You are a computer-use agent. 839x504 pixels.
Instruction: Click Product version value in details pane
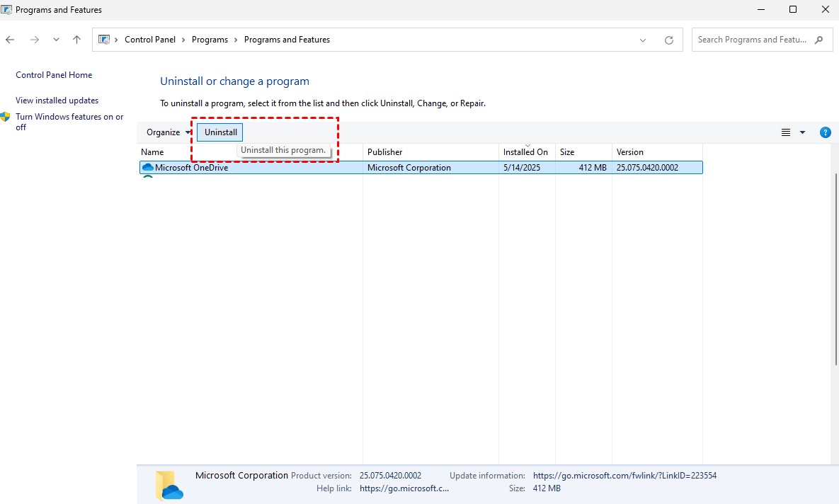pos(390,475)
